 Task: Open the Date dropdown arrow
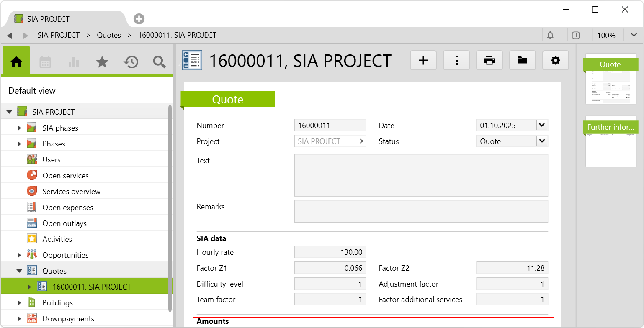[x=542, y=125]
